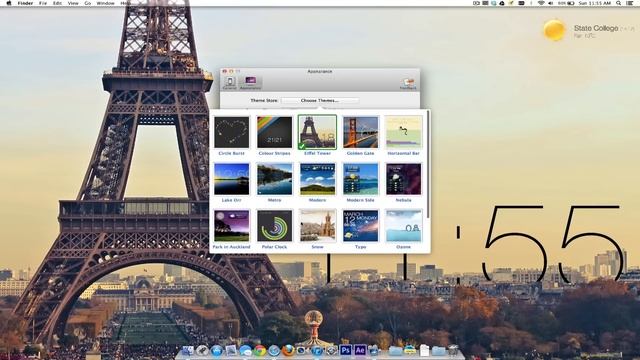Open iTunes icon in the dock
640x360 pixels.
[x=317, y=351]
